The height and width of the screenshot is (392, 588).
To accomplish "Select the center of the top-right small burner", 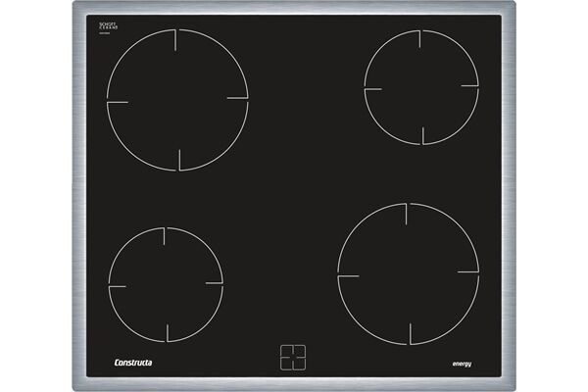I will (x=421, y=87).
